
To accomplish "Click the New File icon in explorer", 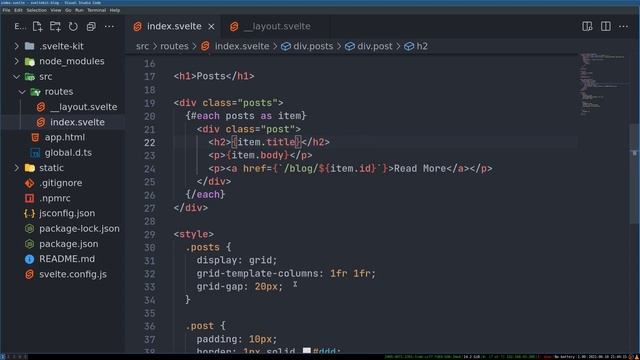I will click(37, 27).
